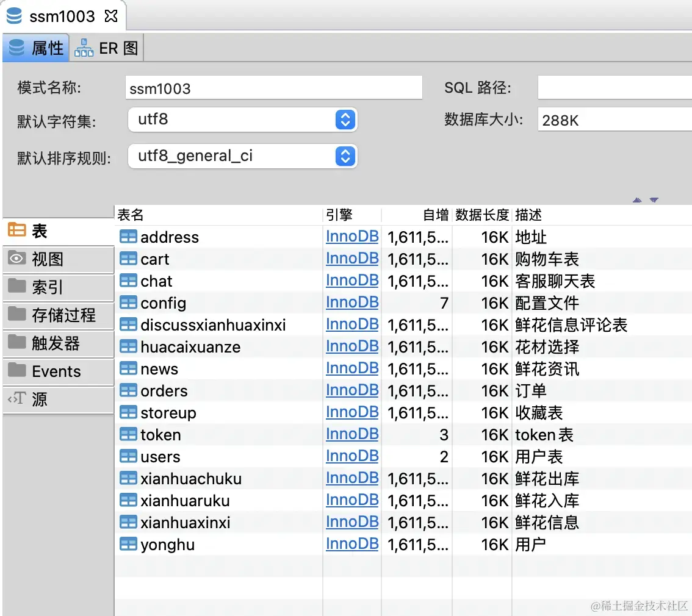Viewport: 692px width, 616px height.
Task: Sort by the 描述 column header
Action: (x=602, y=215)
